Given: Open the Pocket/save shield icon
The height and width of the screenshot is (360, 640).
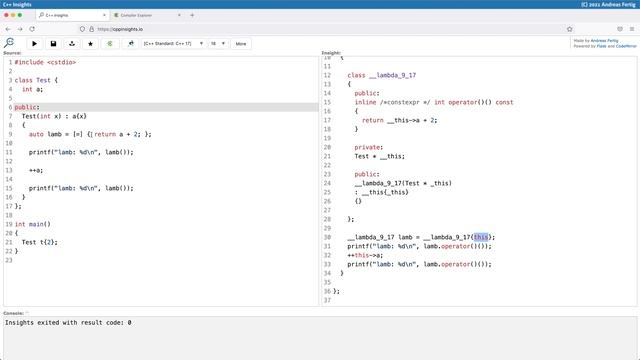Looking at the screenshot, I should (620, 29).
